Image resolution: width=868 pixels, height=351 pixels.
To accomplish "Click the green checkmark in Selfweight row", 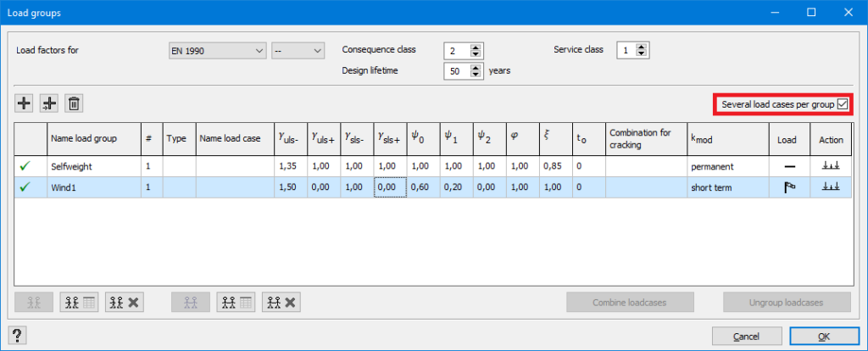I will (x=24, y=166).
